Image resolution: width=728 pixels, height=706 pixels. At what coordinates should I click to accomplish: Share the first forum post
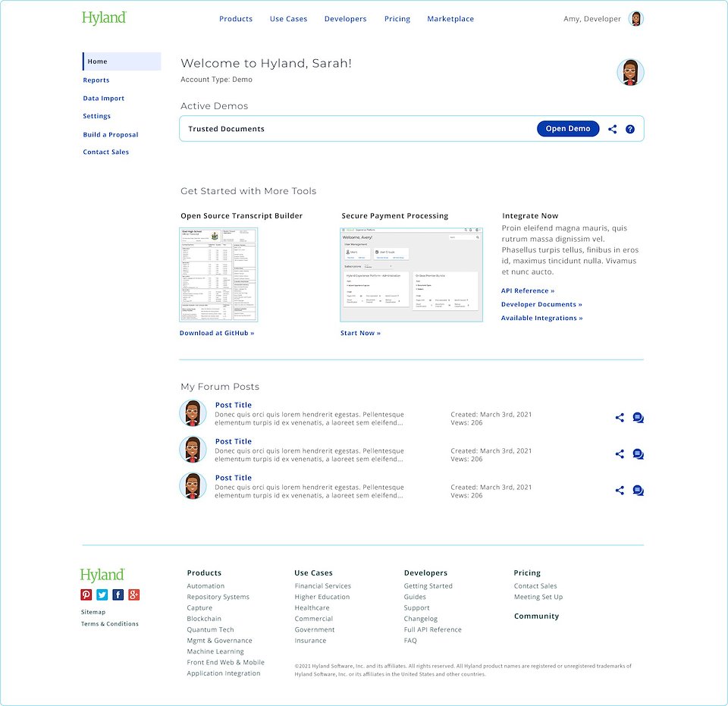coord(620,417)
